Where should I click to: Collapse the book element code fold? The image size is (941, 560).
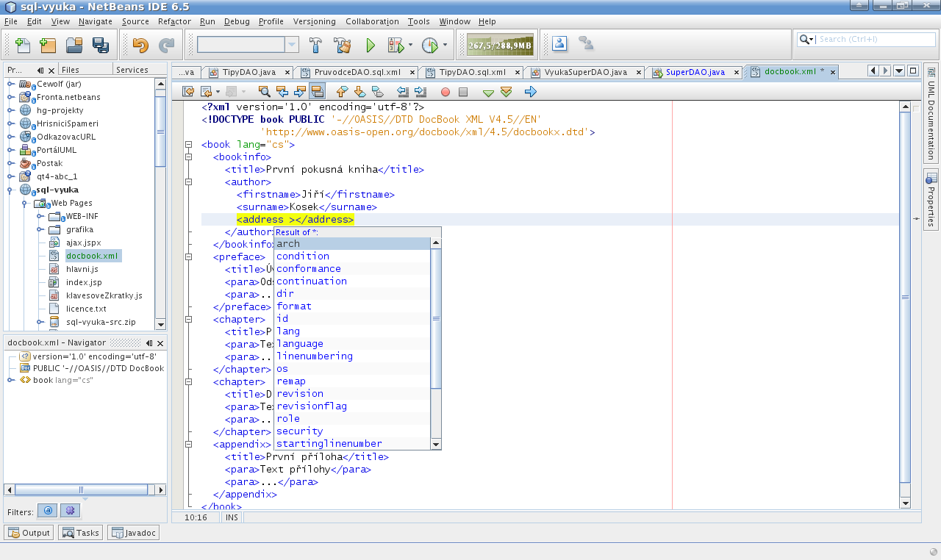tap(189, 145)
